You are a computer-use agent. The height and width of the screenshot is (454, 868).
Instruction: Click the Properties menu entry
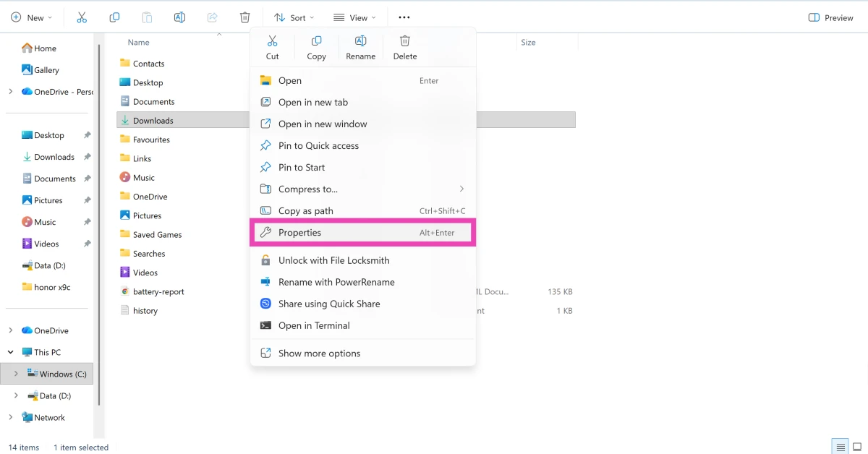coord(300,232)
